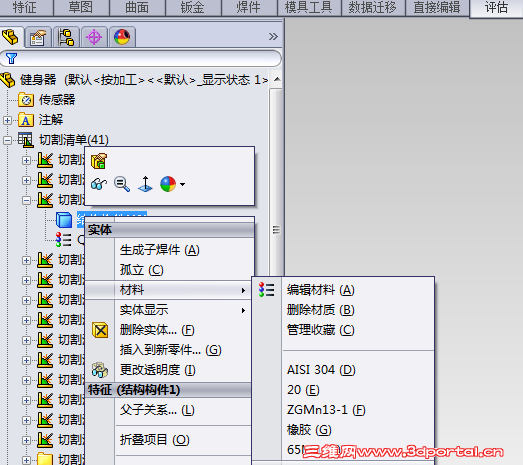Select the highlighted solid body cube icon
This screenshot has width=523, height=465.
coord(64,220)
